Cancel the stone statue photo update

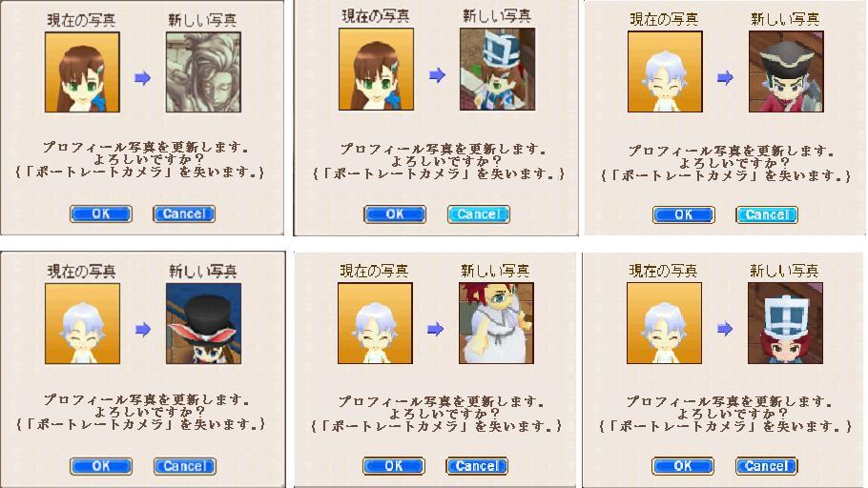(x=184, y=213)
